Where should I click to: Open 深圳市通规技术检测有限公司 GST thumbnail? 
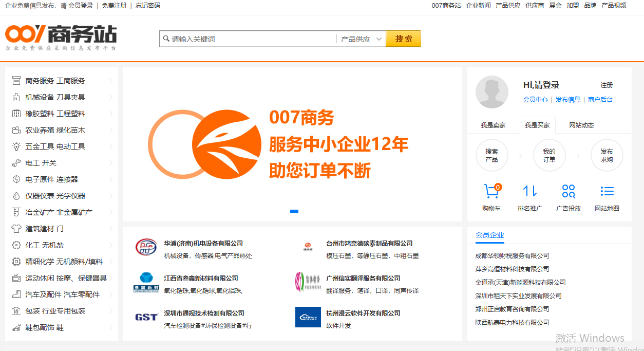click(145, 317)
